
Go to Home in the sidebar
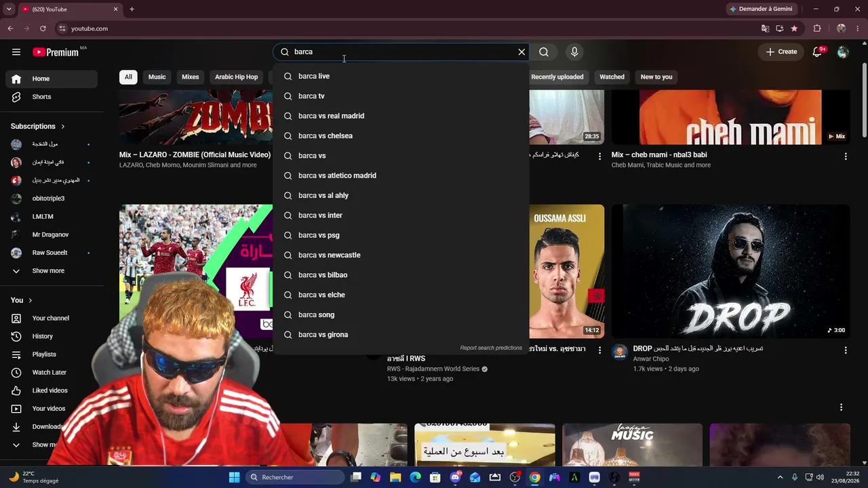[x=52, y=79]
